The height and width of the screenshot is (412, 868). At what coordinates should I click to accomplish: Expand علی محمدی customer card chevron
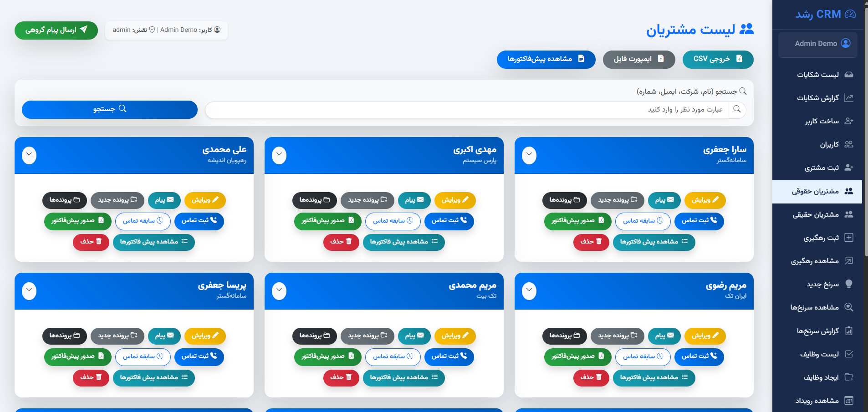coord(29,155)
